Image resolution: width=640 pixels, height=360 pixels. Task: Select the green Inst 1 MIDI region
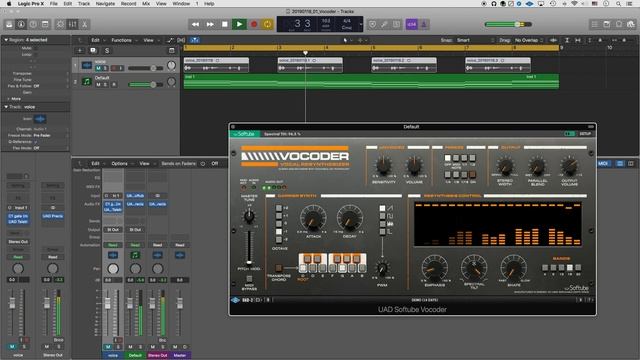point(371,81)
